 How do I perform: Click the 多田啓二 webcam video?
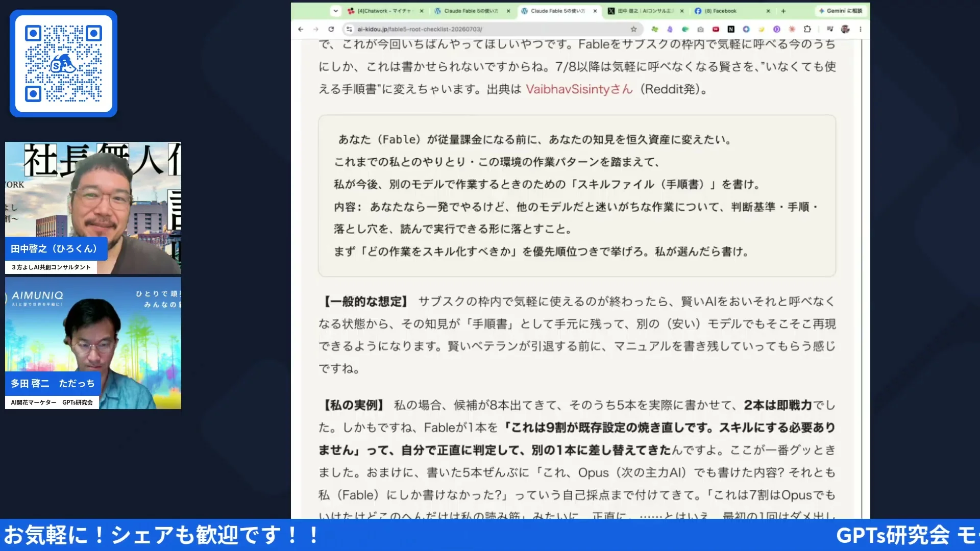93,343
